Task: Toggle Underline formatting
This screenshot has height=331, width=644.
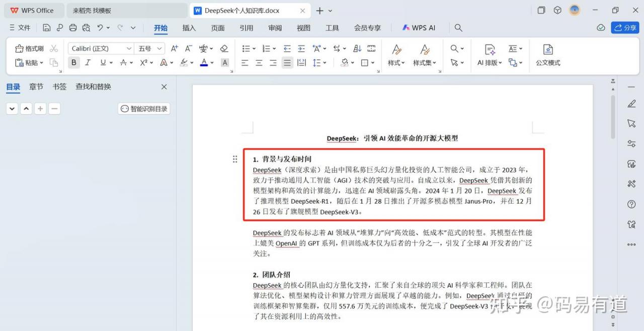Action: 103,62
